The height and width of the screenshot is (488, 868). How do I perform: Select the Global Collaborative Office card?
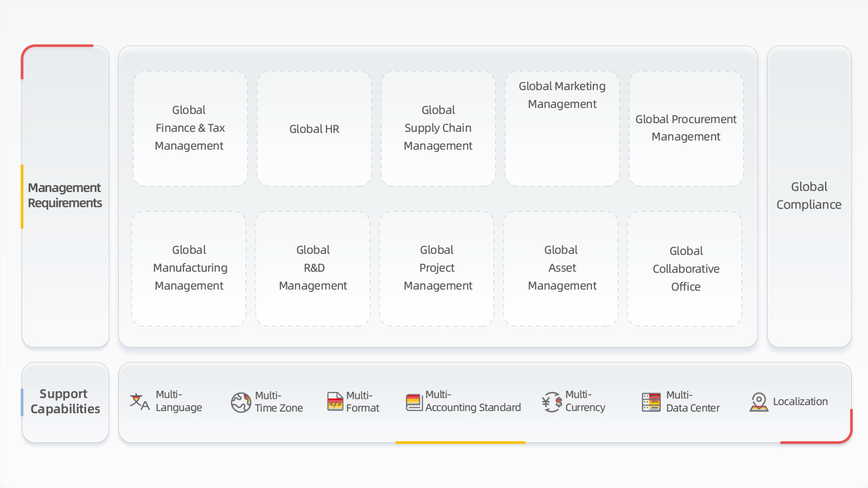pyautogui.click(x=685, y=268)
